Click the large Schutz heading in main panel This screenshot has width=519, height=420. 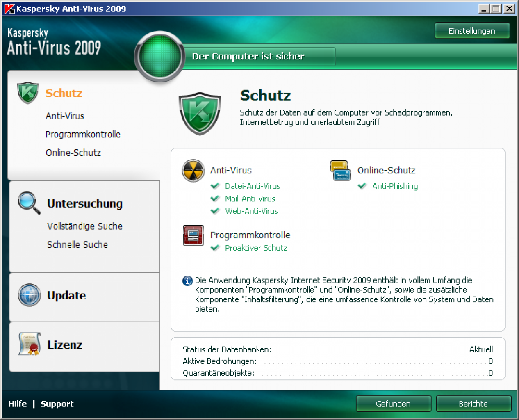click(x=266, y=96)
